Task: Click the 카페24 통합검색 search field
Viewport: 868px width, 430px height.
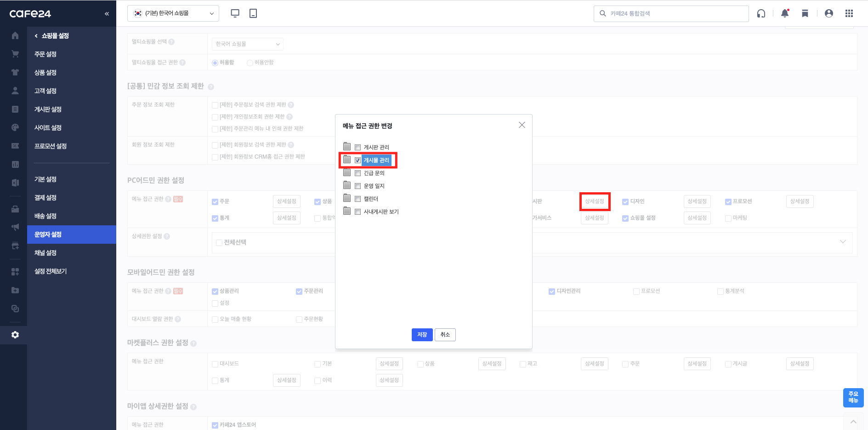Action: 675,14
